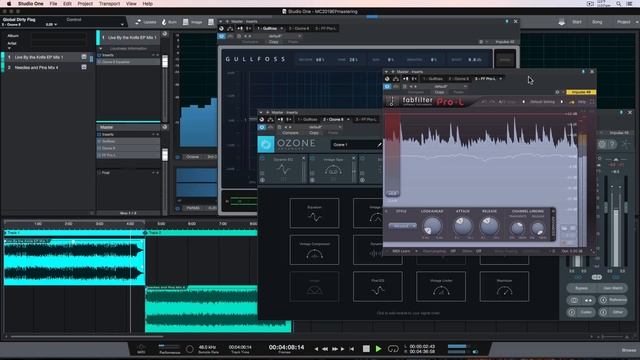The image size is (640, 360).
Task: Select Gullfoss in Master inserts list
Action: (128, 141)
